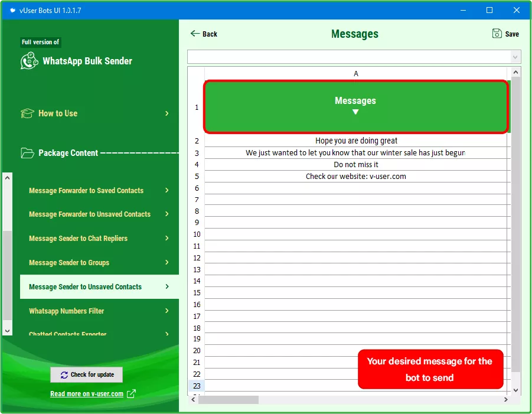
Task: Click spreadsheet horizontal scrollbar thumb
Action: (229, 400)
